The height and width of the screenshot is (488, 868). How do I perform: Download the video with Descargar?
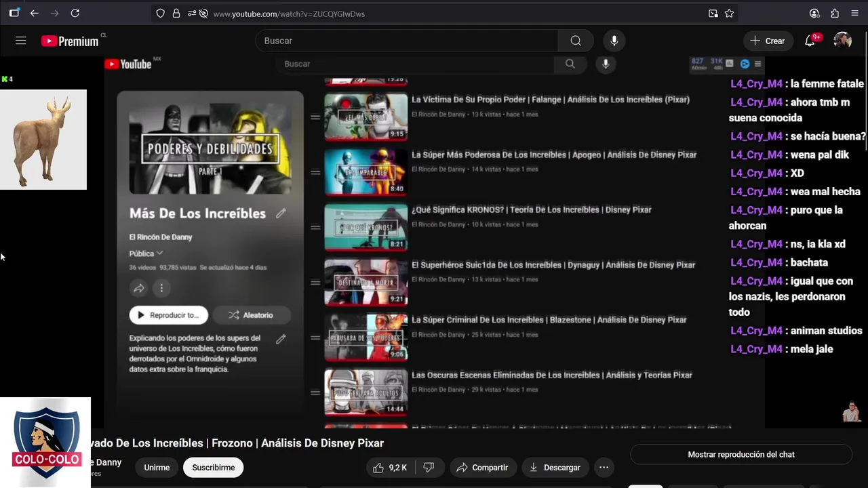coord(555,468)
